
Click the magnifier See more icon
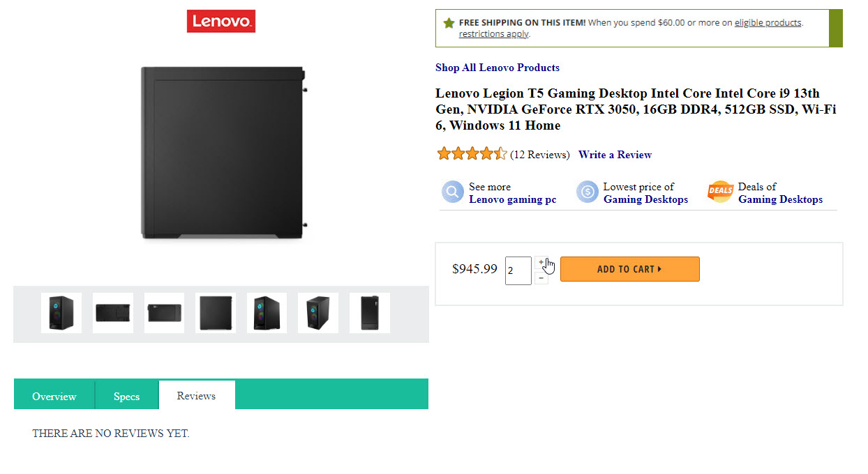pos(452,192)
